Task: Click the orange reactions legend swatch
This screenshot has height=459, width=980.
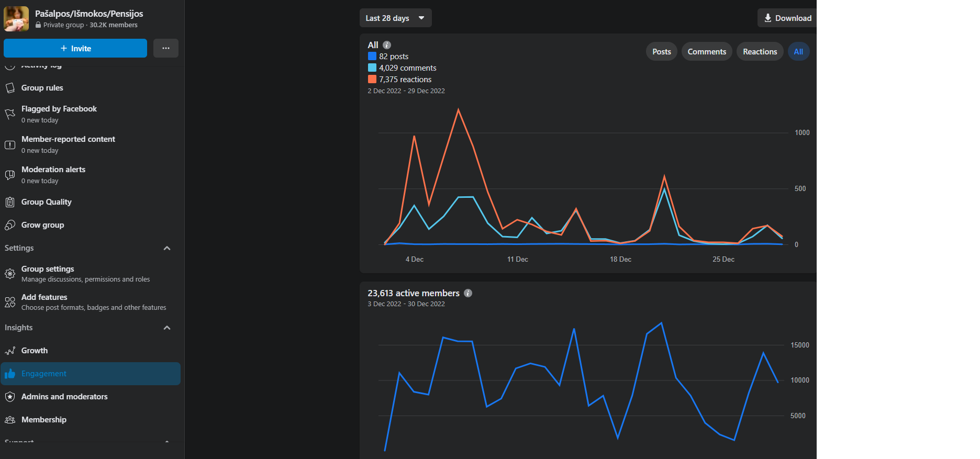Action: 372,79
